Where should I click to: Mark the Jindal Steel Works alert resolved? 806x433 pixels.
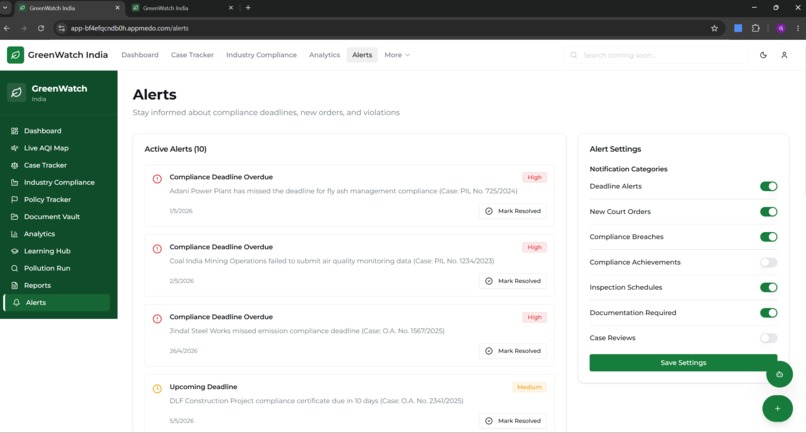pyautogui.click(x=513, y=351)
